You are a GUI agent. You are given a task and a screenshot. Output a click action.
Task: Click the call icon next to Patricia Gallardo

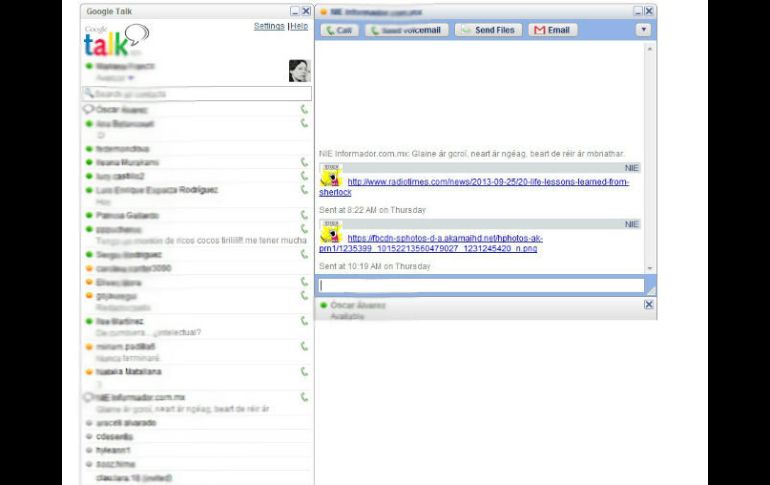pos(304,215)
